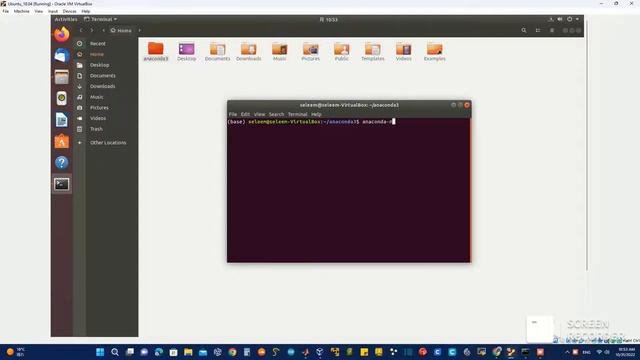
Task: Open the Templates folder
Action: pos(373,52)
